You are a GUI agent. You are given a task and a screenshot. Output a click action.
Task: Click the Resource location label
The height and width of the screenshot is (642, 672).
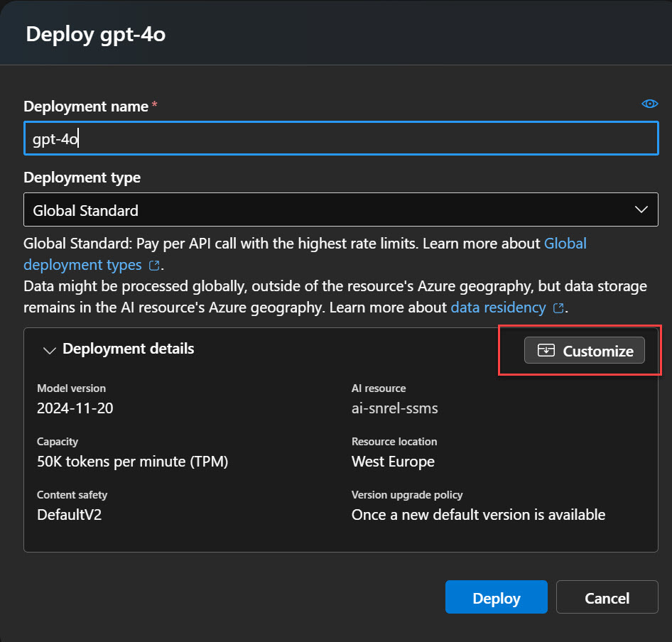[394, 442]
